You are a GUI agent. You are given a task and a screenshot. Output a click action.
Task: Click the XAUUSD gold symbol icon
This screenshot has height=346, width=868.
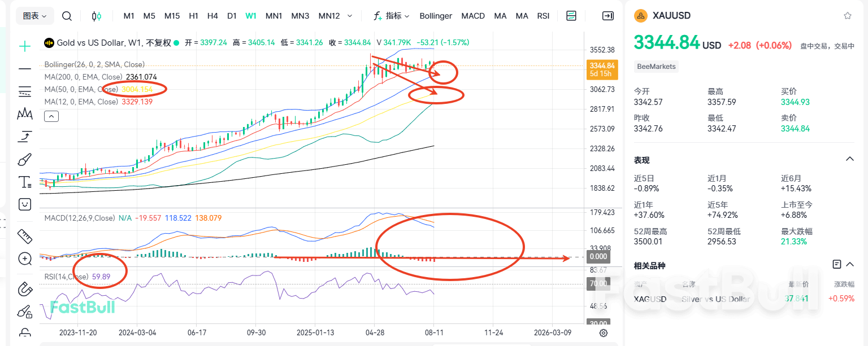click(641, 16)
